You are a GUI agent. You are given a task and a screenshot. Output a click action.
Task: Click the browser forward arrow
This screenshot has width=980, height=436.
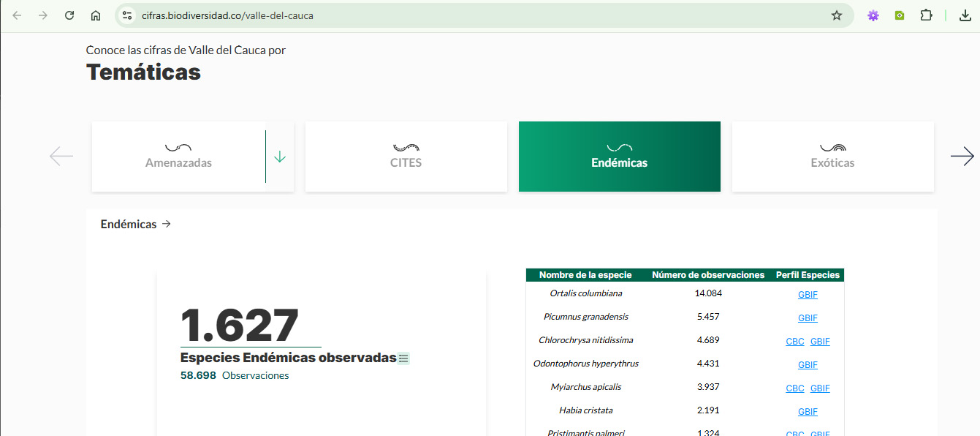pyautogui.click(x=43, y=15)
